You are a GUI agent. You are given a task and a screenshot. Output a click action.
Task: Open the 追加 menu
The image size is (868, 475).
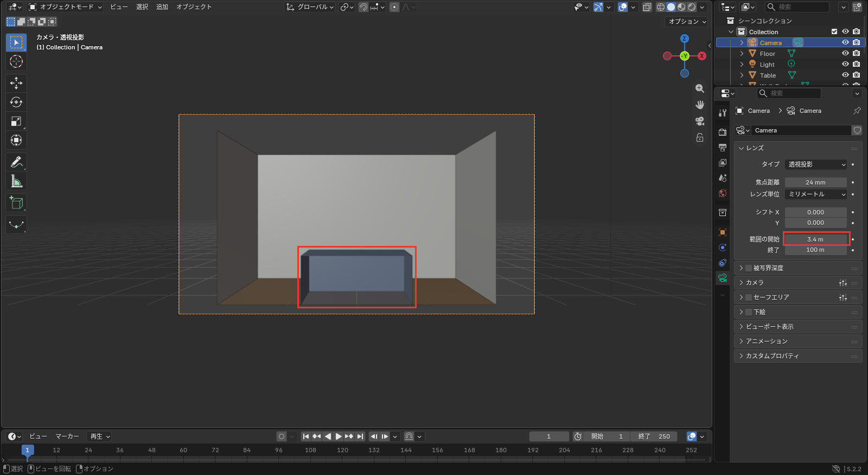click(162, 7)
